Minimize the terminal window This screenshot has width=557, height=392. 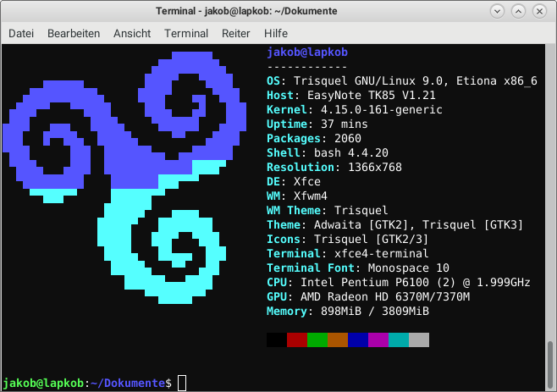(498, 11)
